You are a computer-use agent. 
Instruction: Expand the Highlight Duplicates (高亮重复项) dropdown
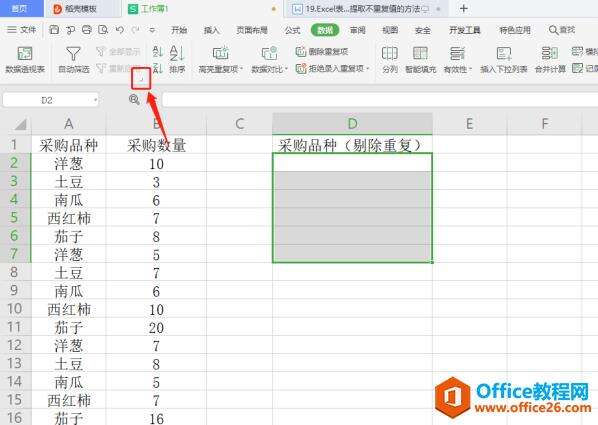point(241,69)
